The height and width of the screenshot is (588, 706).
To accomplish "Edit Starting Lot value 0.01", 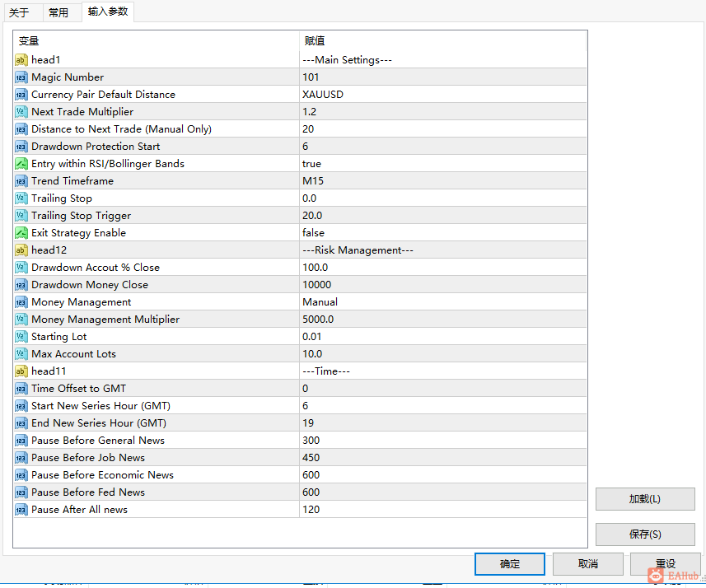I will click(x=443, y=337).
